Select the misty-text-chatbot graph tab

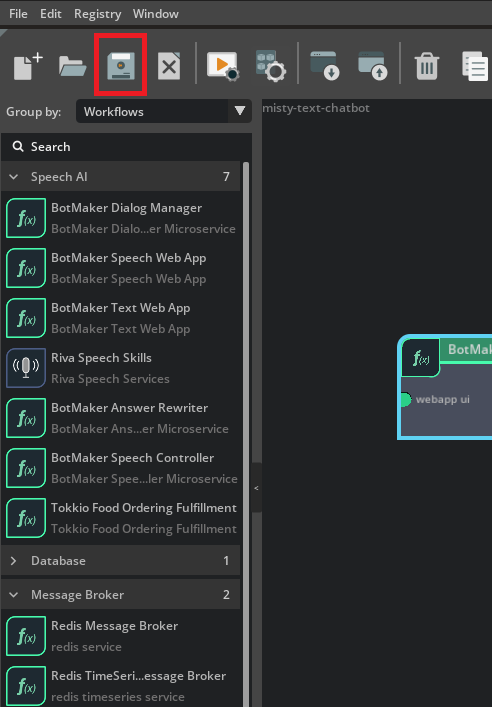(x=316, y=108)
